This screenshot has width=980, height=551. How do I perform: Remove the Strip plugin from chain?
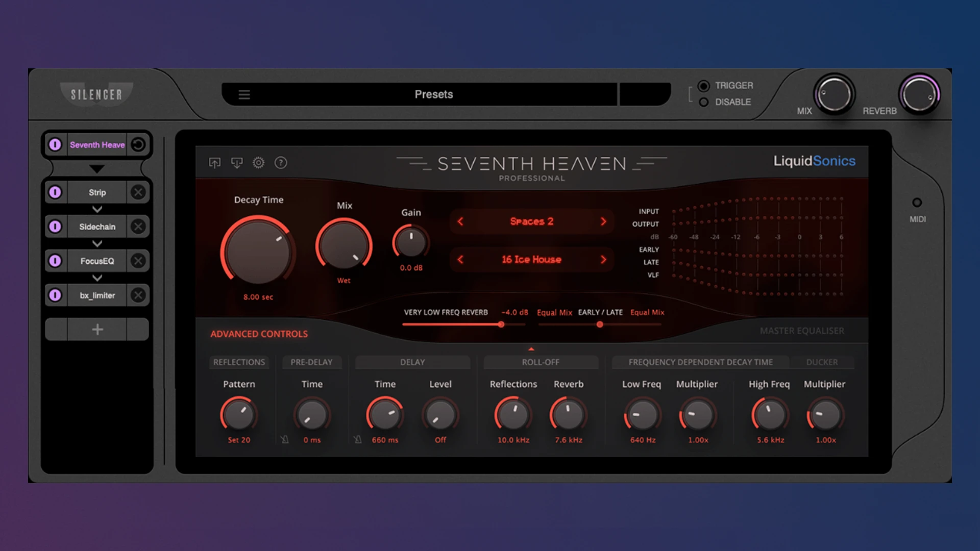click(138, 192)
